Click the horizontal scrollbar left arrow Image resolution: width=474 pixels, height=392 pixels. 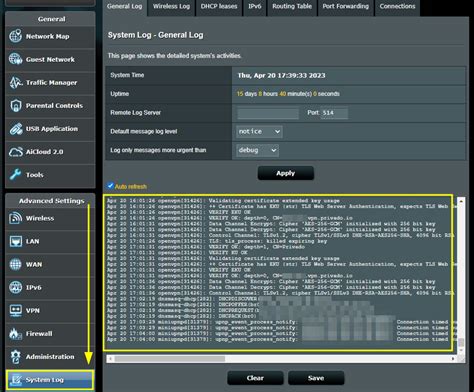pyautogui.click(x=110, y=359)
